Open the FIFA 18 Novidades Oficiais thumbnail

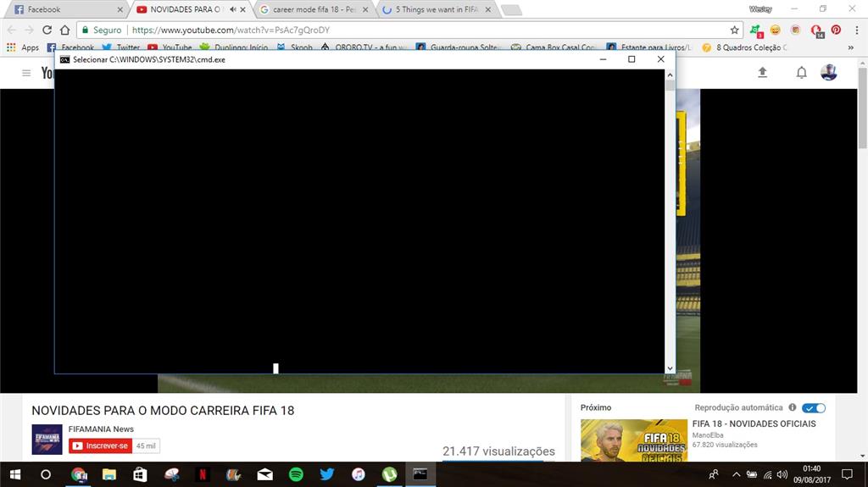coord(634,440)
